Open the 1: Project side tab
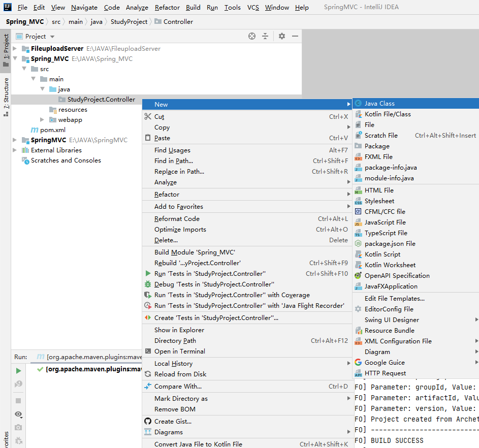This screenshot has height=448, width=479. coord(6,50)
